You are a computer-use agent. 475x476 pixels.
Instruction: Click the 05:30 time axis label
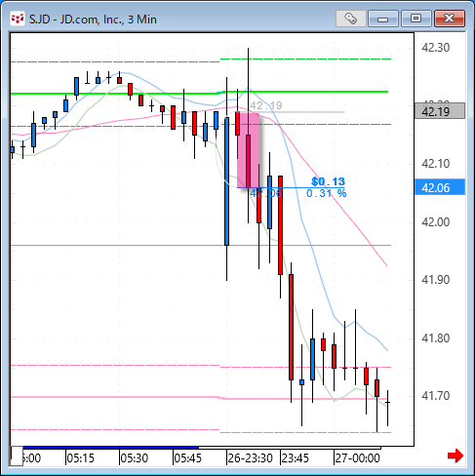point(134,458)
